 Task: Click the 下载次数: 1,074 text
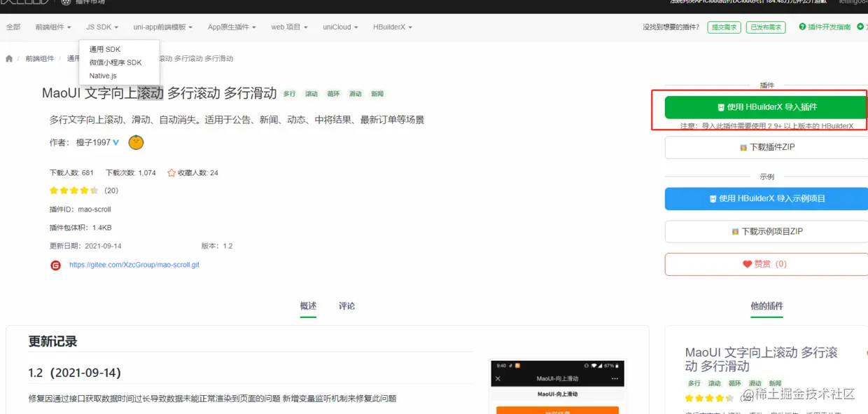click(131, 173)
